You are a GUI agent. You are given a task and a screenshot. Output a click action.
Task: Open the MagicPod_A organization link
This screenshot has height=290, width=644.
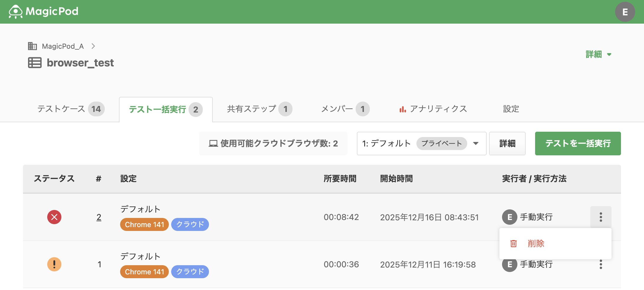click(x=63, y=46)
